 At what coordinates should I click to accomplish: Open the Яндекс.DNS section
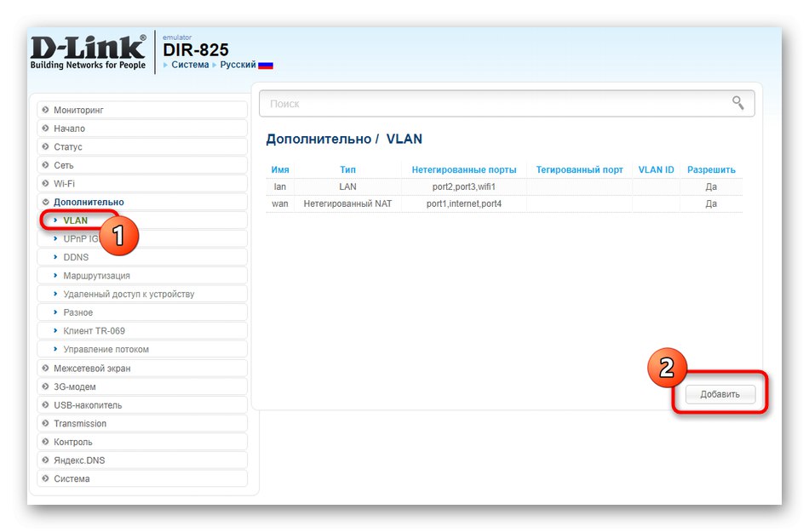(142, 460)
